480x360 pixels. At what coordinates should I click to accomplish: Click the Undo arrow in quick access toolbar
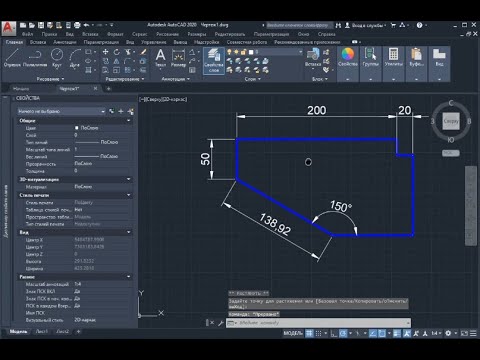[x=86, y=25]
